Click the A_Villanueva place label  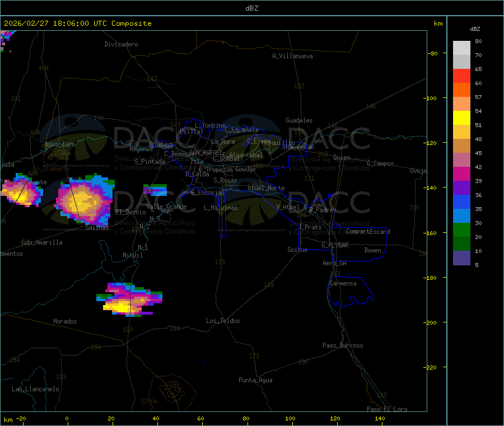(292, 56)
